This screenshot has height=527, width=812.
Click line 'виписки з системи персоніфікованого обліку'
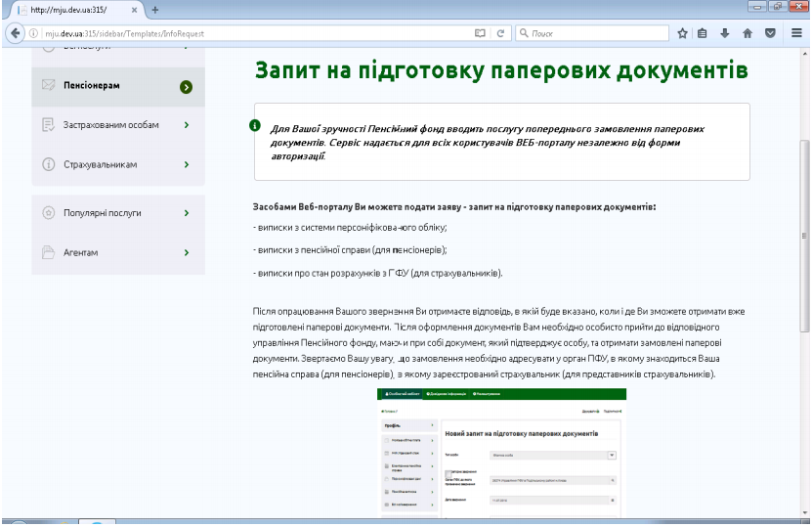[350, 228]
